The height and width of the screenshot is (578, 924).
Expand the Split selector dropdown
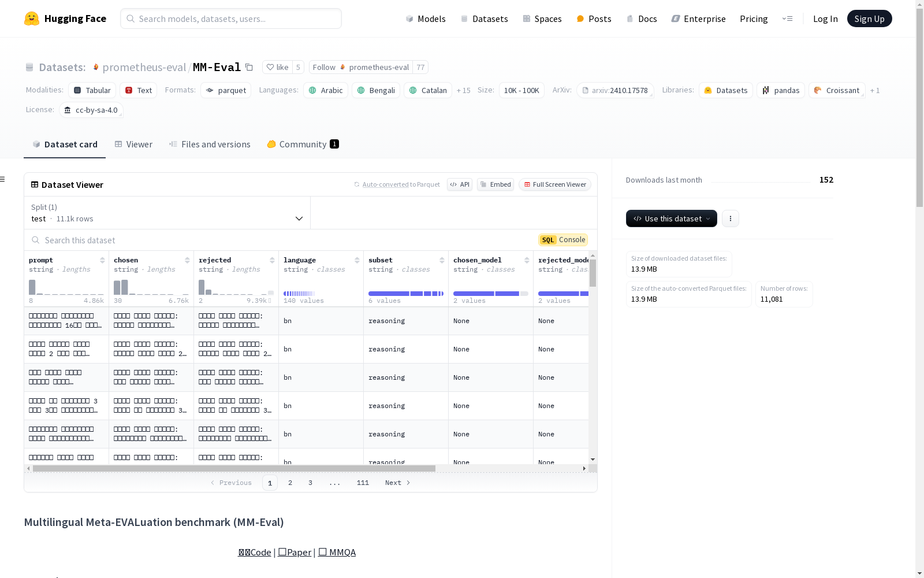(x=167, y=213)
